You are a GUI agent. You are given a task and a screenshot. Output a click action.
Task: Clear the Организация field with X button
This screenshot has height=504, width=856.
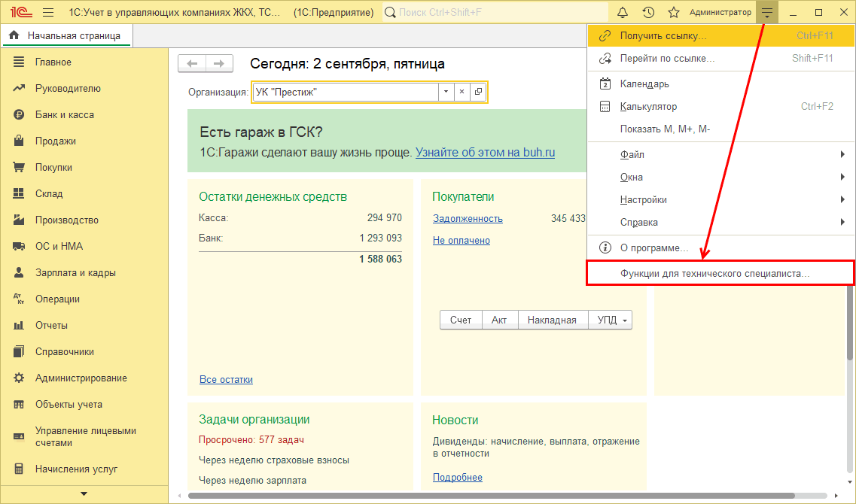[462, 93]
